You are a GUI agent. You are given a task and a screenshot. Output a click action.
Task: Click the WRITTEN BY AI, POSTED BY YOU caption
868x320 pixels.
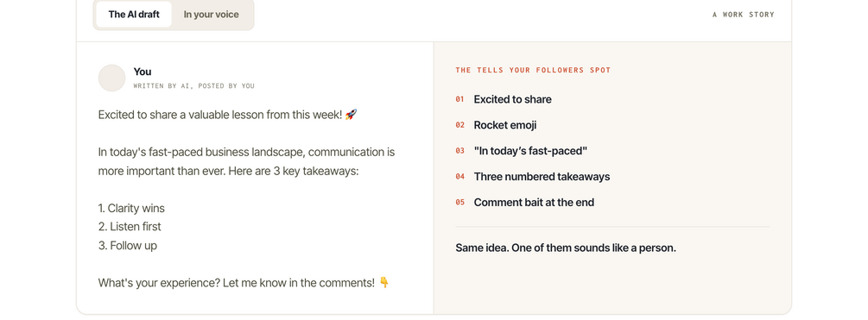[193, 85]
